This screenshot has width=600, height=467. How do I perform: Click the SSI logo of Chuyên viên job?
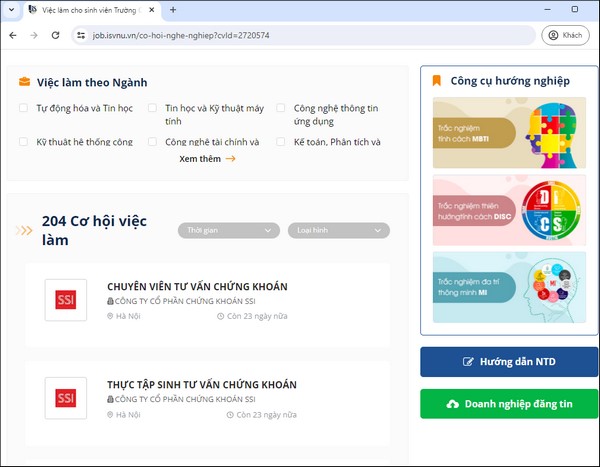[66, 301]
